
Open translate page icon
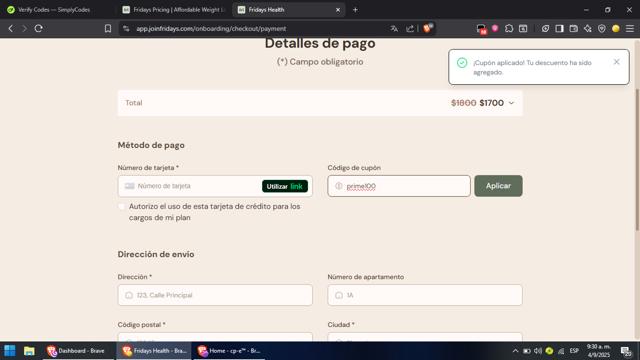[394, 29]
